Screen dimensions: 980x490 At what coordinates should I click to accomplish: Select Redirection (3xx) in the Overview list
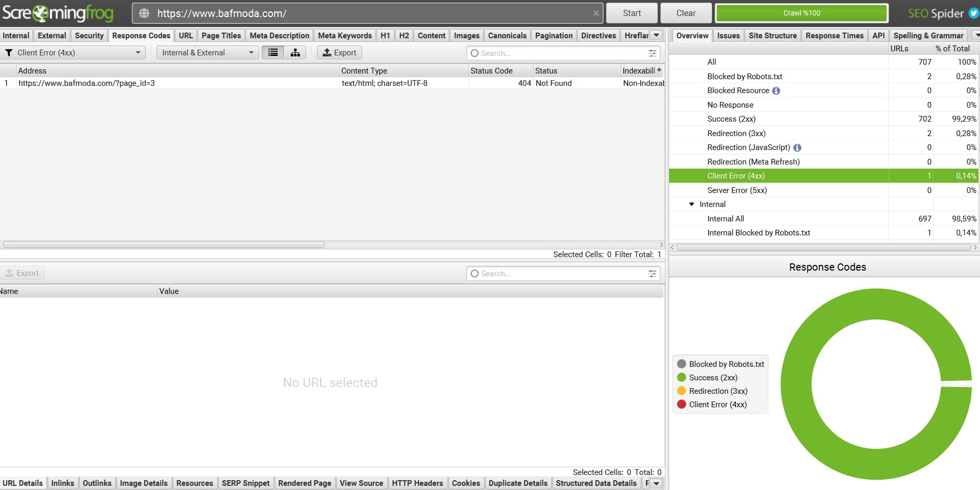823,133
